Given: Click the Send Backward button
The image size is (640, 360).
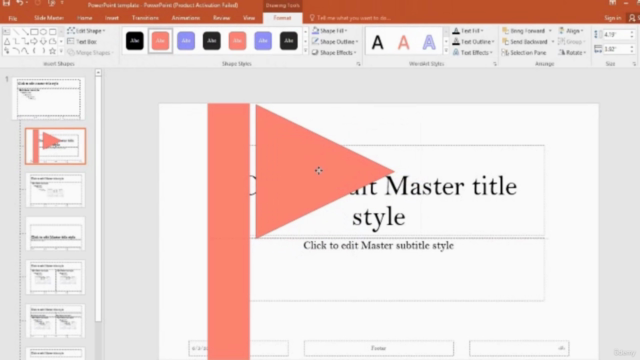Looking at the screenshot, I should coord(524,42).
